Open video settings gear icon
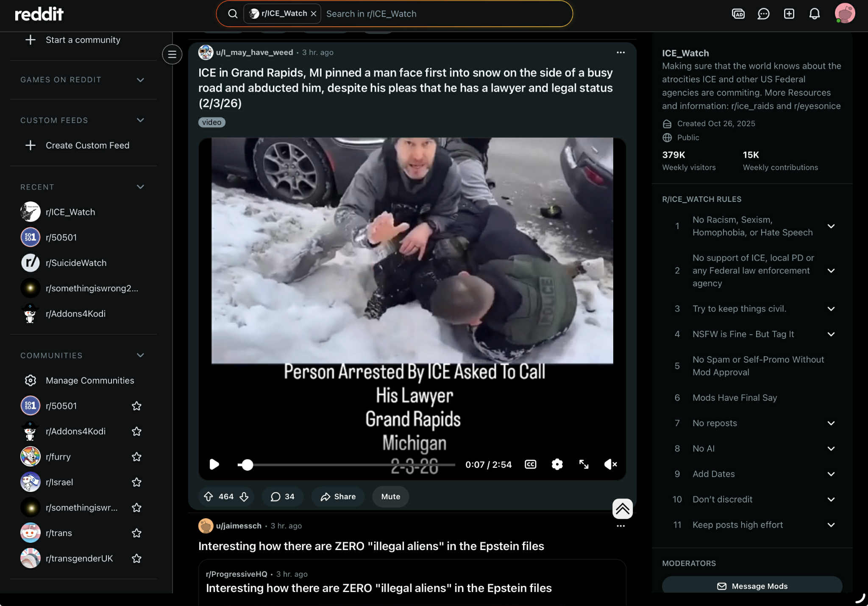This screenshot has width=868, height=606. 557,464
